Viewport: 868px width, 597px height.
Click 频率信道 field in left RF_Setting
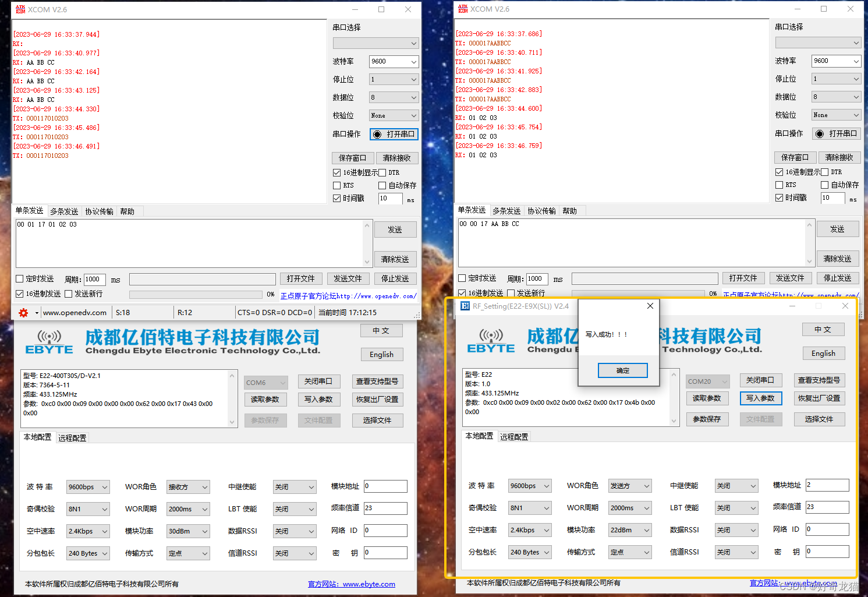pyautogui.click(x=385, y=508)
